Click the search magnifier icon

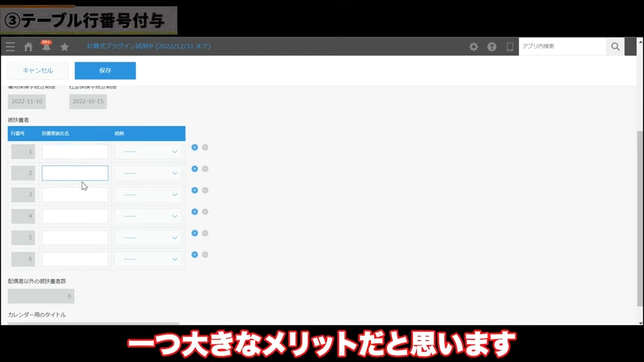(x=615, y=47)
